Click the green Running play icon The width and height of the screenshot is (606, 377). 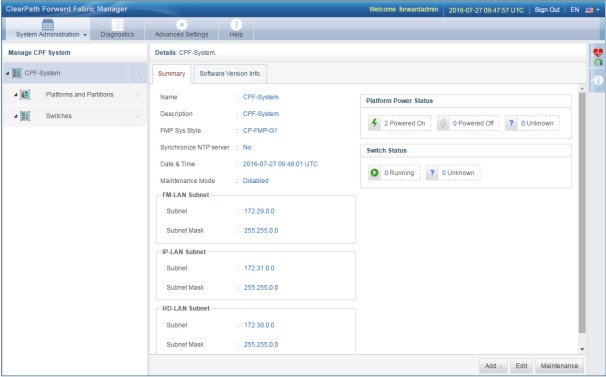point(374,172)
